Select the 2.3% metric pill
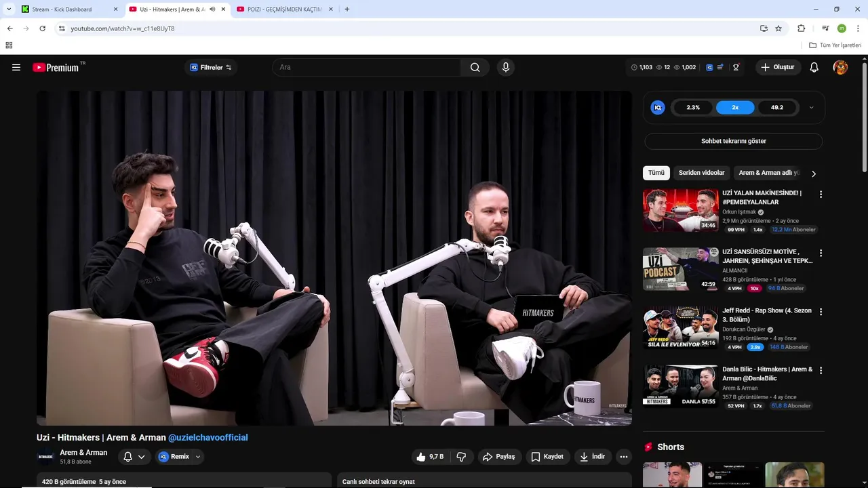 click(x=693, y=107)
